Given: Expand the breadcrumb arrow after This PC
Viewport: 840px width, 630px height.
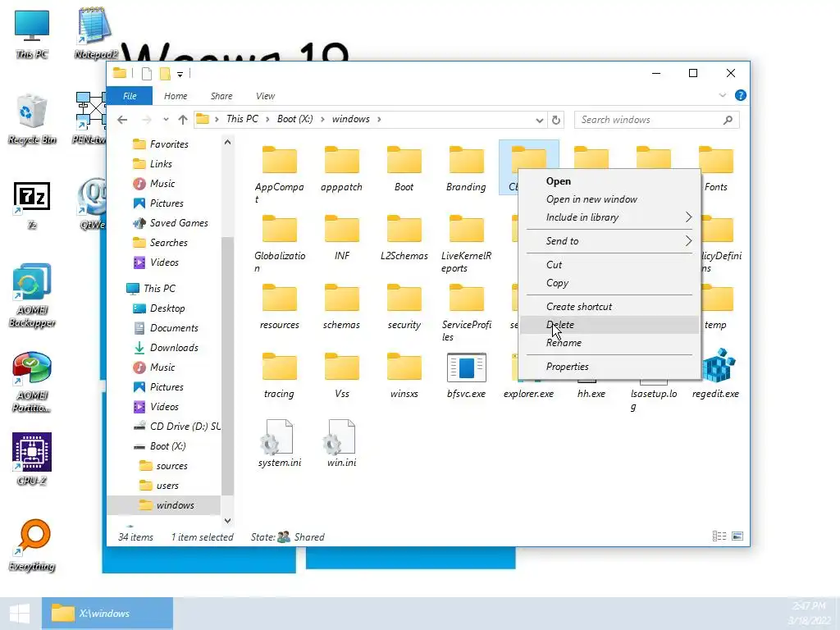Looking at the screenshot, I should (x=267, y=119).
